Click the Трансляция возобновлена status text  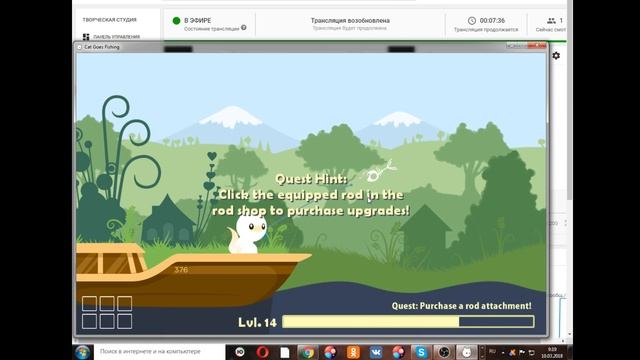coord(350,20)
